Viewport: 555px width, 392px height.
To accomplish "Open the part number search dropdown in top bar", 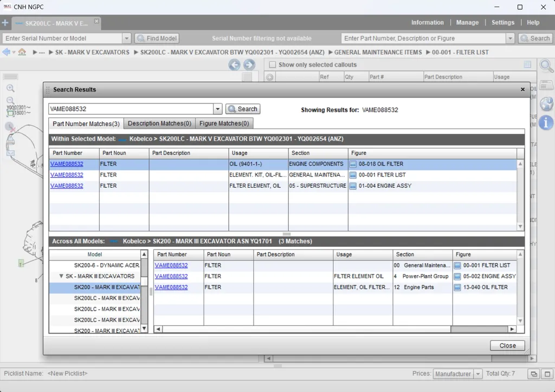I will click(x=510, y=38).
